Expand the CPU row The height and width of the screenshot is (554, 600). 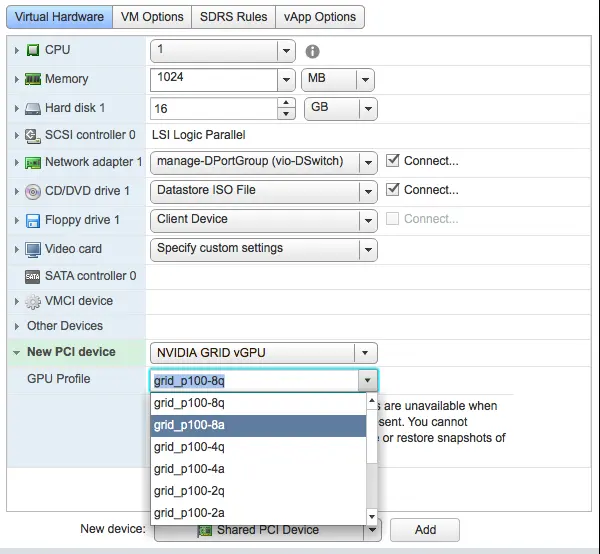(x=16, y=50)
